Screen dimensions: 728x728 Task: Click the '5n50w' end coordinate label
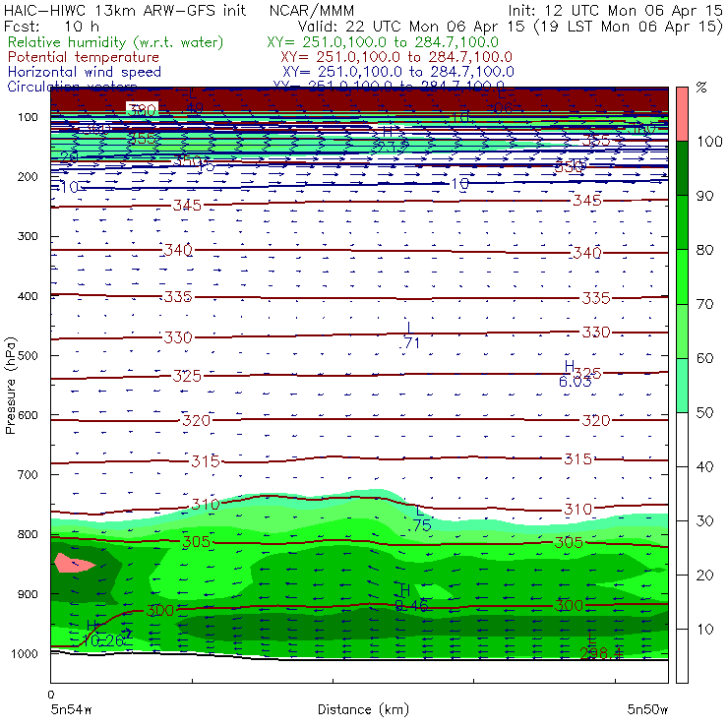coord(647,709)
